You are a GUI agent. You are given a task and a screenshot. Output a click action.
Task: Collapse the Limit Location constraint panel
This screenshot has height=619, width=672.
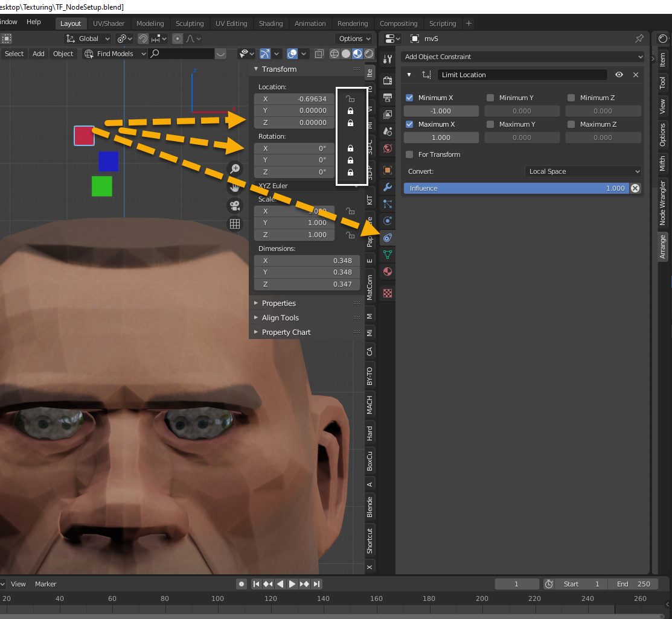tap(409, 75)
